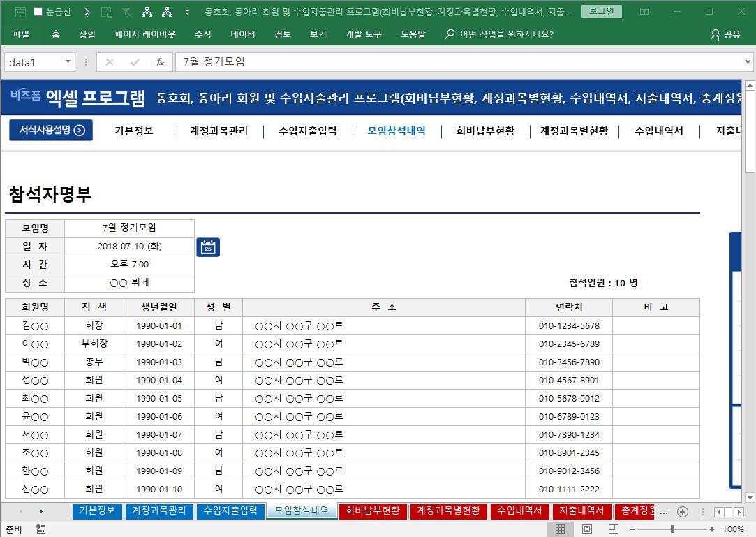The image size is (756, 537).
Task: Click the insert function fx icon
Action: click(159, 62)
